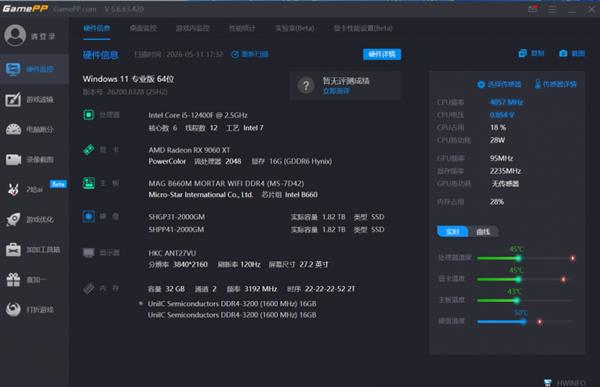Click the second 45°C GPU temperature slider handle
600x387 pixels.
pyautogui.click(x=518, y=279)
